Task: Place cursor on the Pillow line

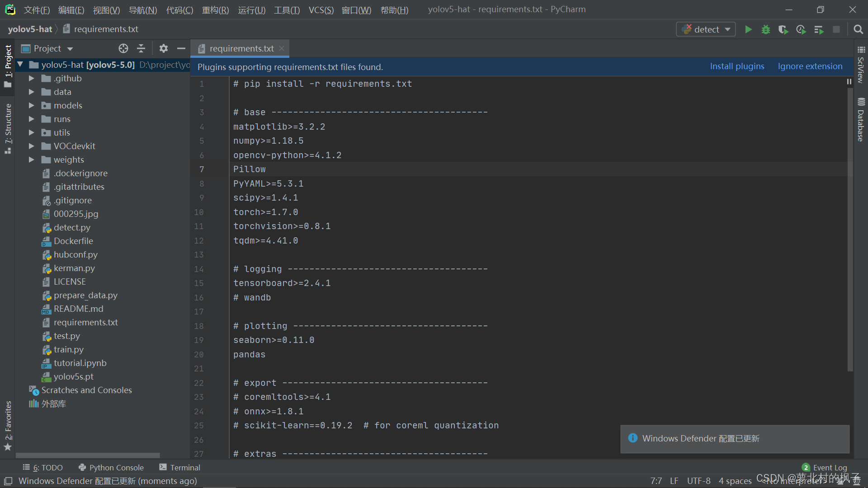Action: pyautogui.click(x=250, y=169)
